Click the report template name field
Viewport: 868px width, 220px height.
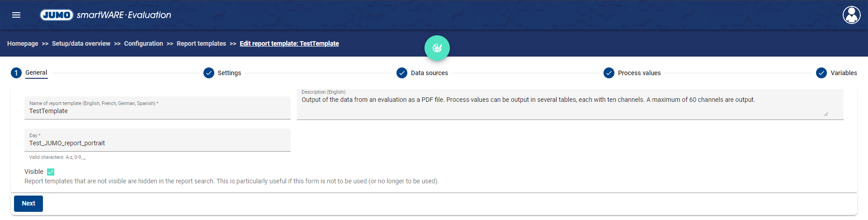pos(157,111)
